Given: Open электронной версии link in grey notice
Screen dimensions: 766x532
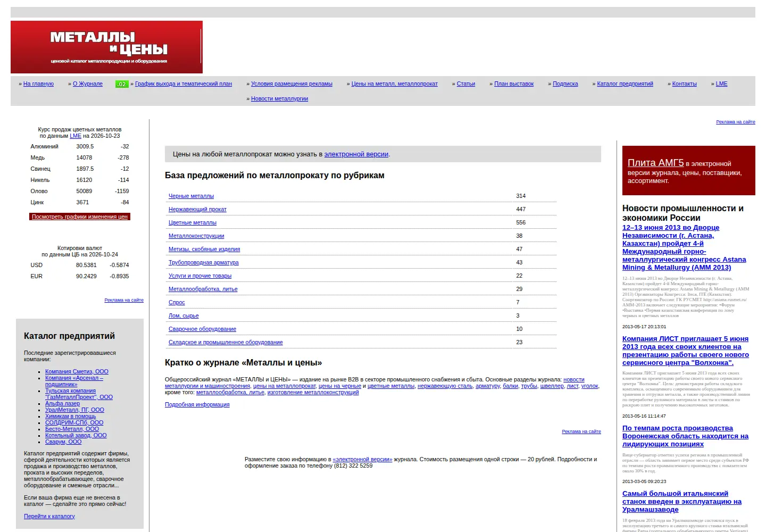Looking at the screenshot, I should coord(356,154).
